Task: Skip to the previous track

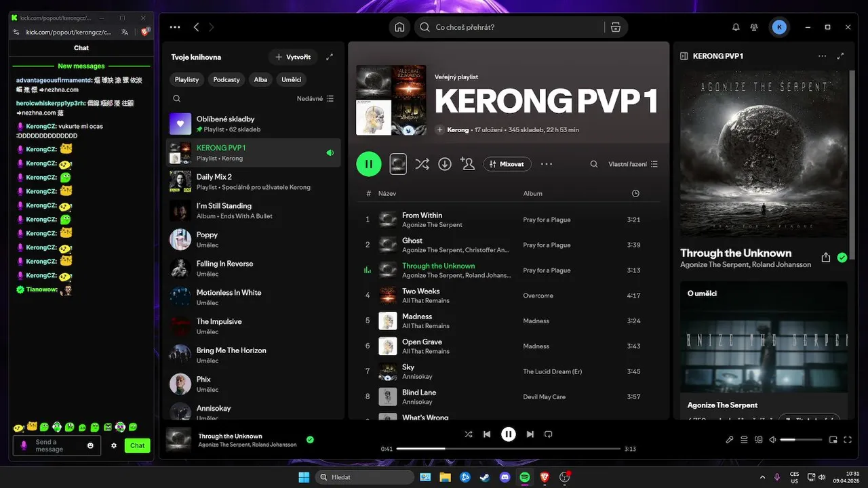Action: (x=487, y=434)
